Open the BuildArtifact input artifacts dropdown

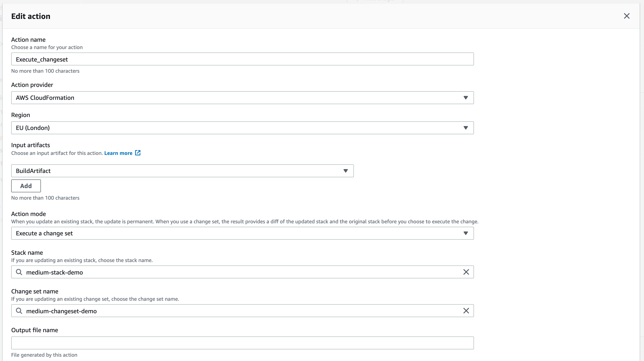click(x=182, y=171)
